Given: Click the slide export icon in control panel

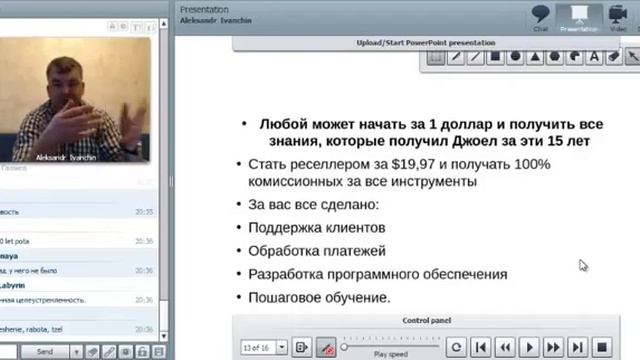Looking at the screenshot, I should pyautogui.click(x=302, y=347).
